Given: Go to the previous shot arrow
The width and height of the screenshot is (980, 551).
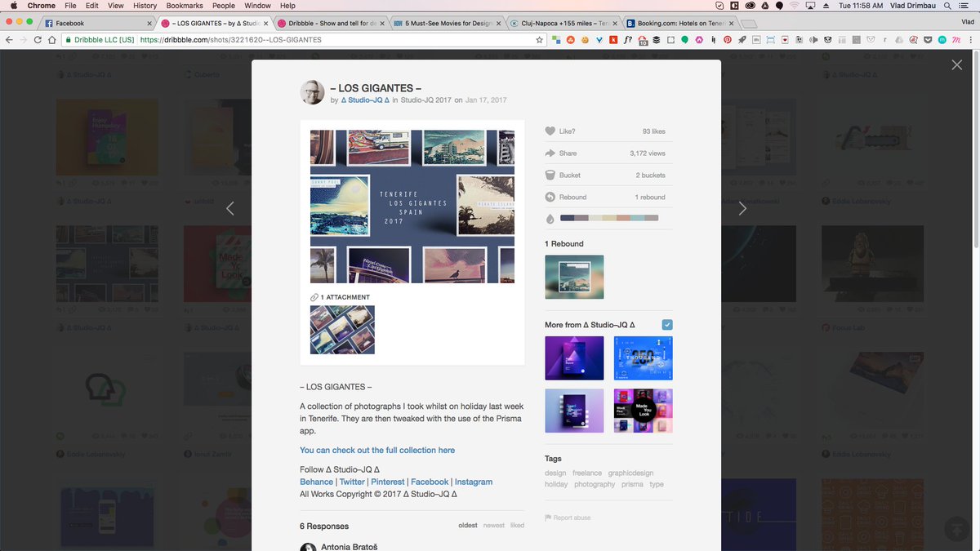Looking at the screenshot, I should point(229,208).
